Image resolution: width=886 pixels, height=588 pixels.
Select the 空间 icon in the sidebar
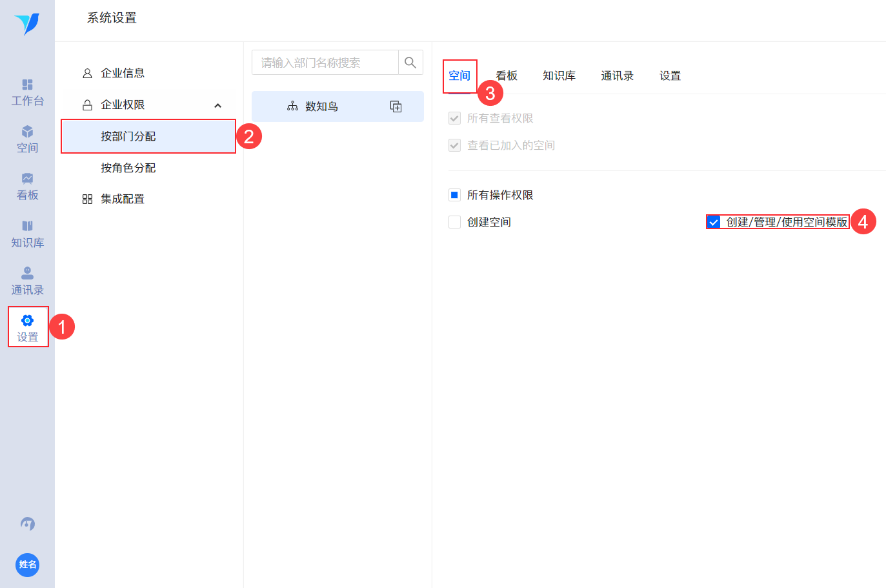pyautogui.click(x=27, y=139)
